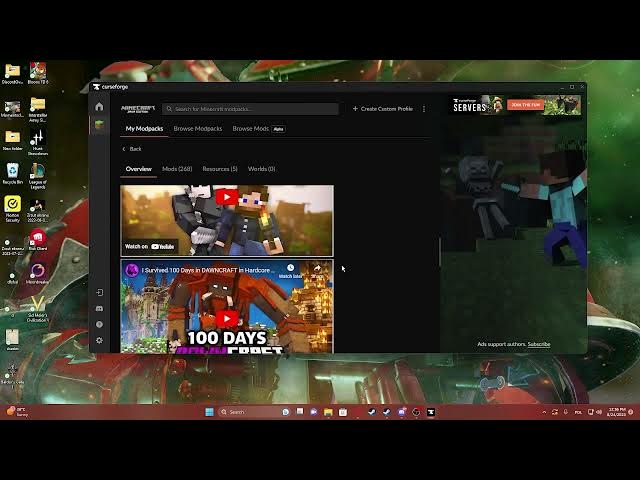Show the Resources (5) tab
The width and height of the screenshot is (640, 480).
point(219,169)
